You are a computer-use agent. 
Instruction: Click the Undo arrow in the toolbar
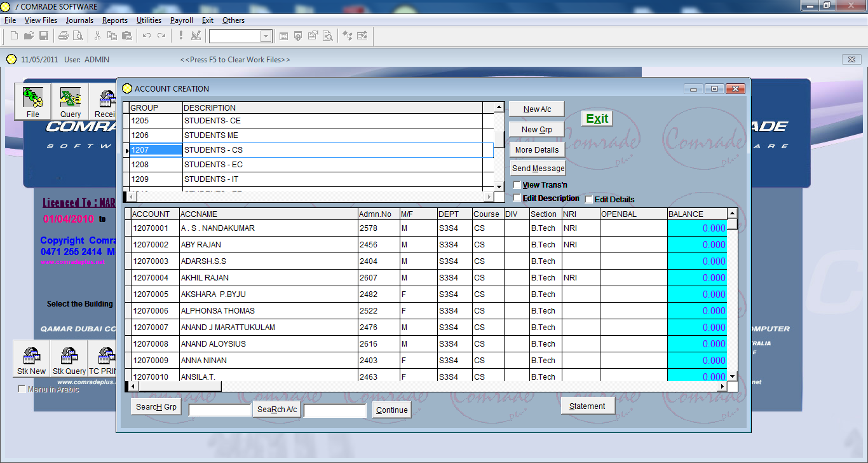coord(146,36)
